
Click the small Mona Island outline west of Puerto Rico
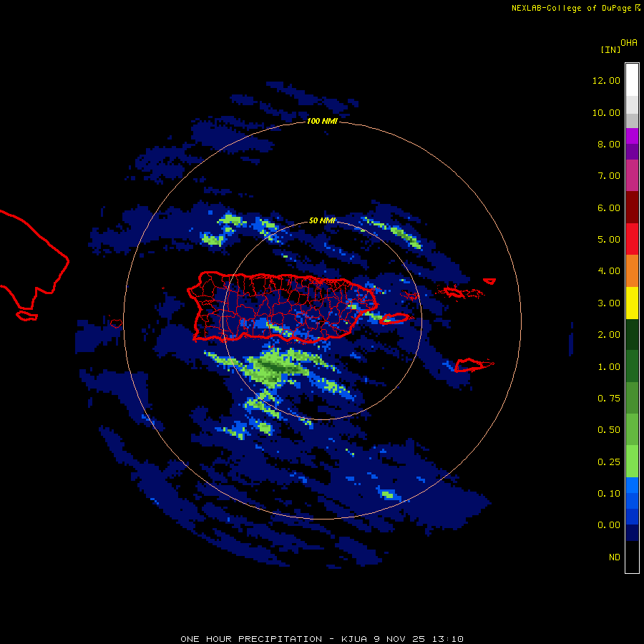[116, 323]
